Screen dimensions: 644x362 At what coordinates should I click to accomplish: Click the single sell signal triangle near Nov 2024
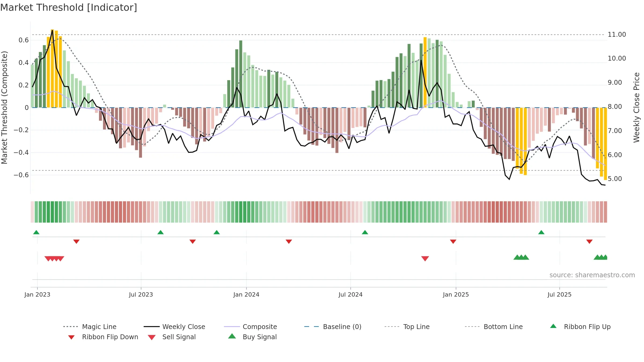point(425,258)
